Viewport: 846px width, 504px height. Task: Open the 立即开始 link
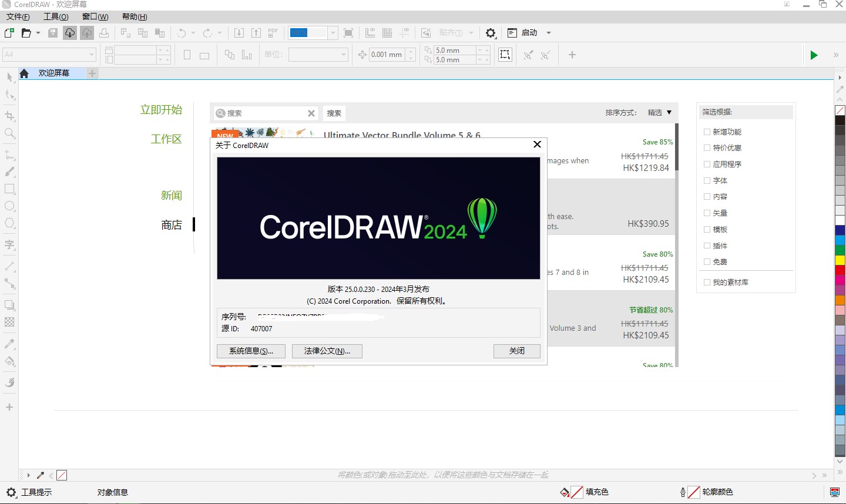[161, 110]
